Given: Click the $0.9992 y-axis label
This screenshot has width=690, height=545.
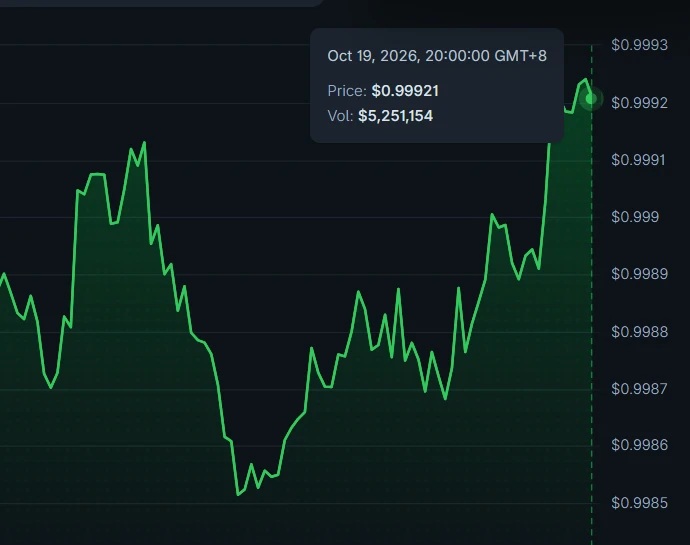Looking at the screenshot, I should 639,103.
